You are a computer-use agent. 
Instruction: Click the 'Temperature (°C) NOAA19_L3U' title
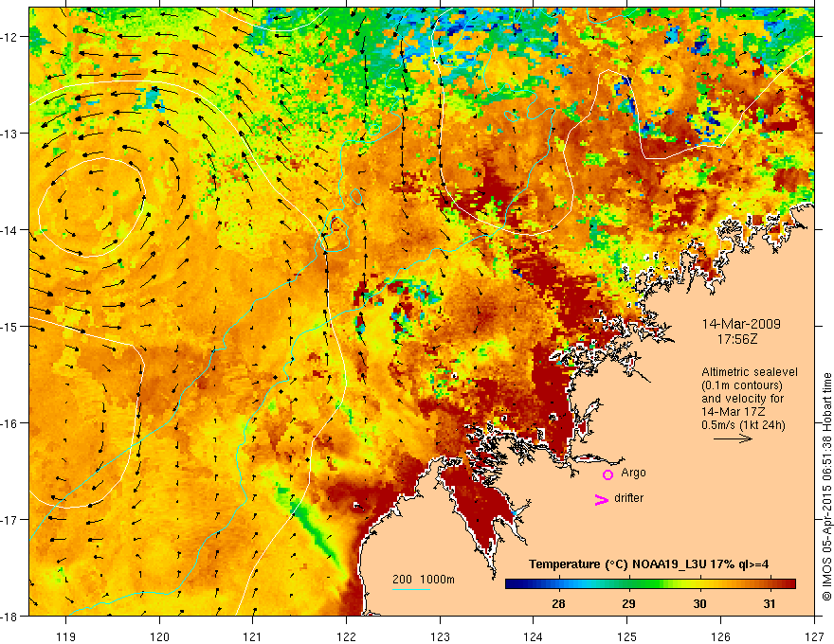pos(618,564)
